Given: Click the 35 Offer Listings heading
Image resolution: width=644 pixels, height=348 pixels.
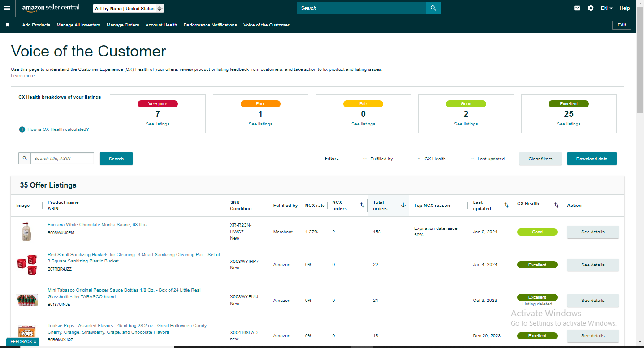Looking at the screenshot, I should (48, 185).
